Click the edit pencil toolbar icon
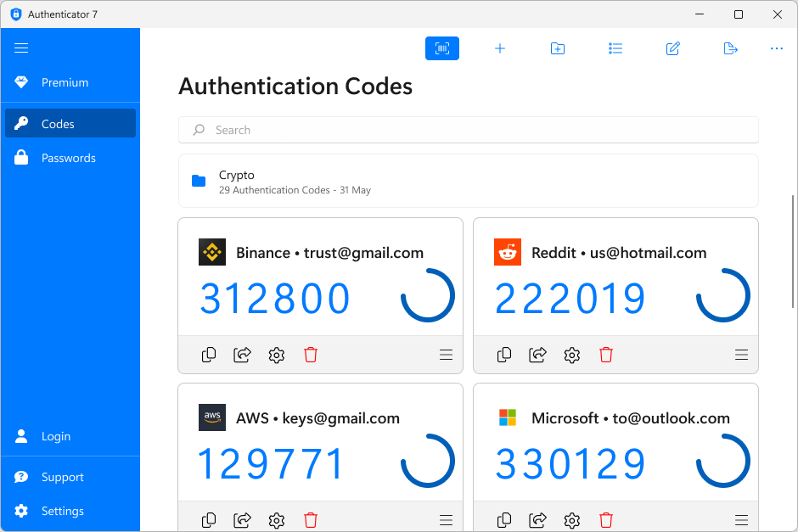This screenshot has height=532, width=798. pos(673,48)
